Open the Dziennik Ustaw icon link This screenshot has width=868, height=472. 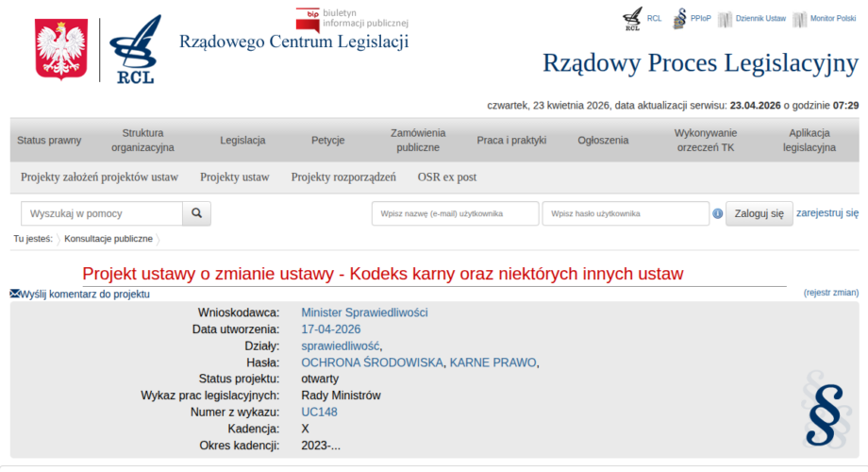[725, 19]
